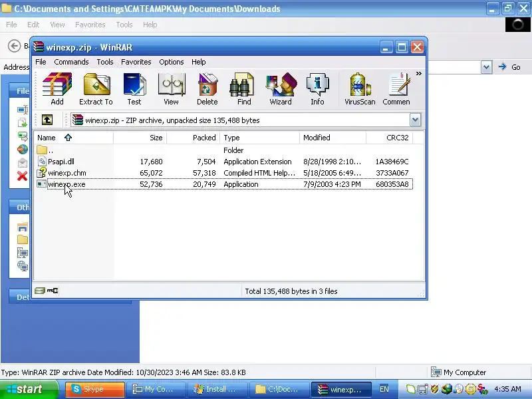Open the Explorer Edit menu
This screenshot has height=399, width=532.
coord(33,25)
